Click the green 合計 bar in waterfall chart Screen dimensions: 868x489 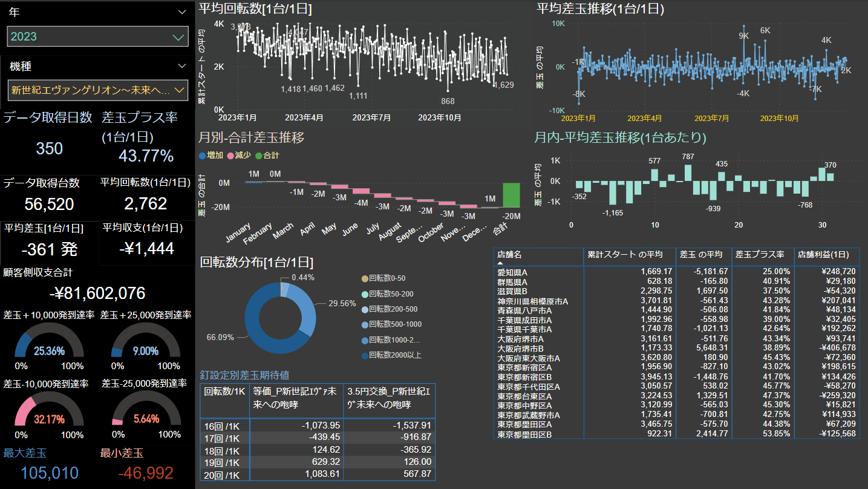(x=511, y=195)
